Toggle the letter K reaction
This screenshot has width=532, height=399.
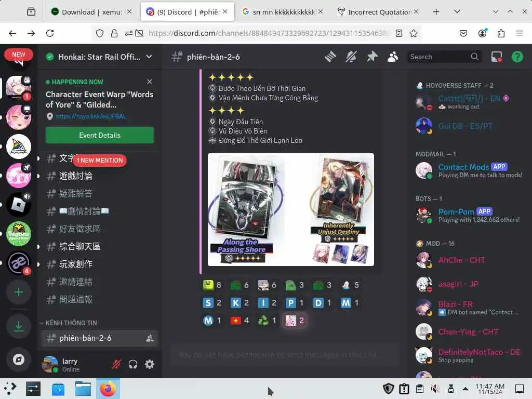[x=240, y=303]
